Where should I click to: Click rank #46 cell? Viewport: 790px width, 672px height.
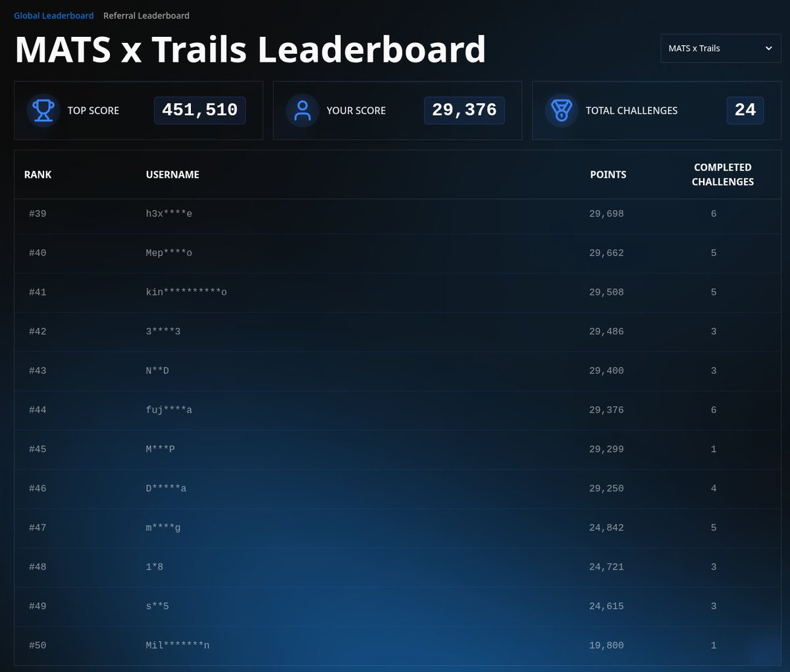pos(38,488)
